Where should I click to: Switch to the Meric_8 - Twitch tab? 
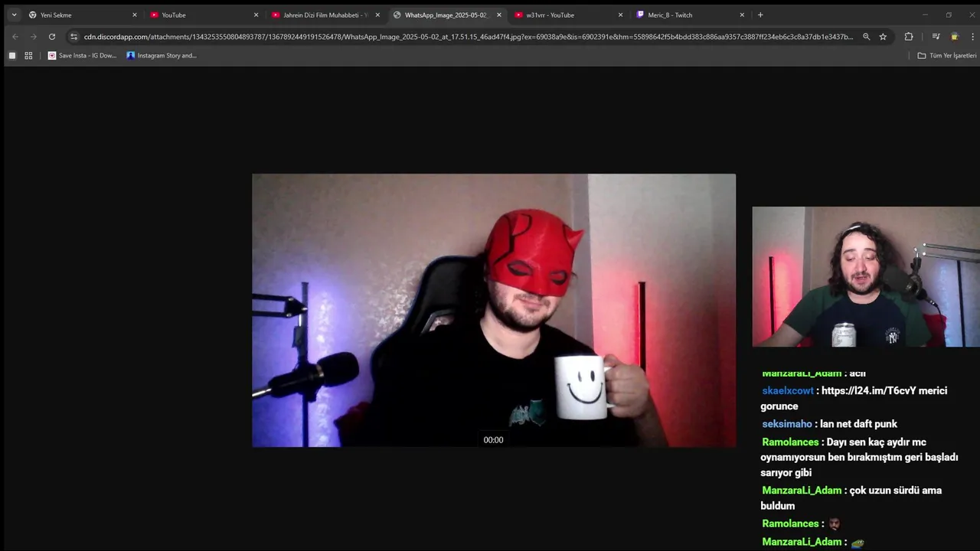[690, 15]
